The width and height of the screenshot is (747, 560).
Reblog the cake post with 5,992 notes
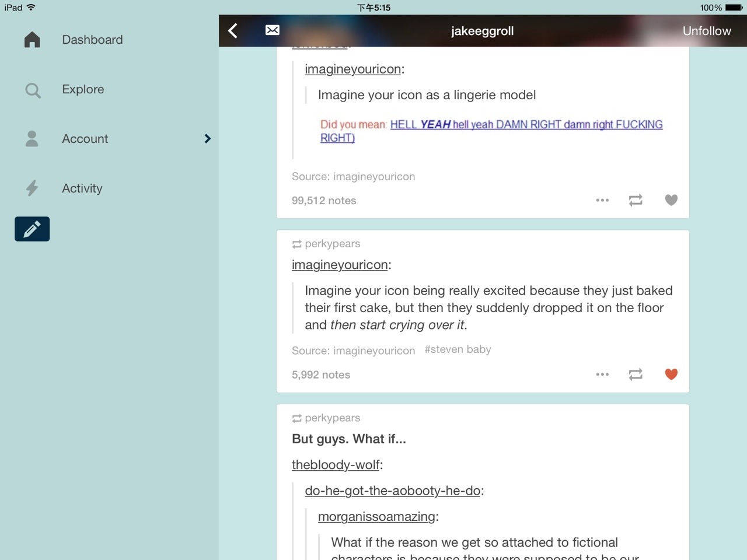click(x=636, y=374)
